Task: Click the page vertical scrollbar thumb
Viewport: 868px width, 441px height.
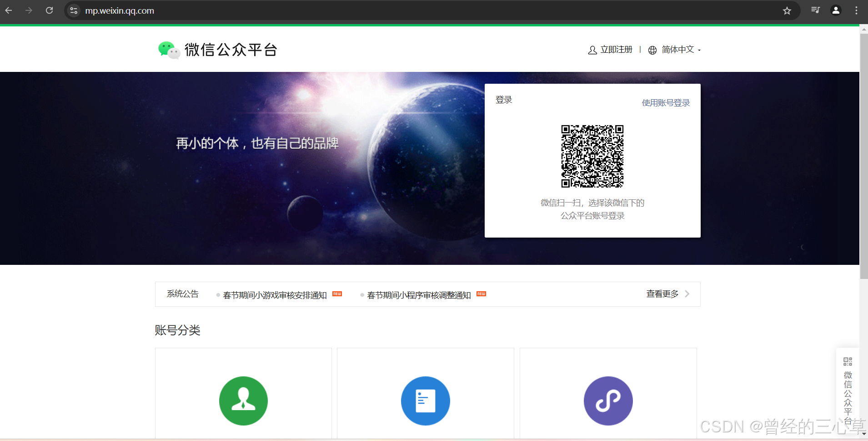Action: click(864, 156)
